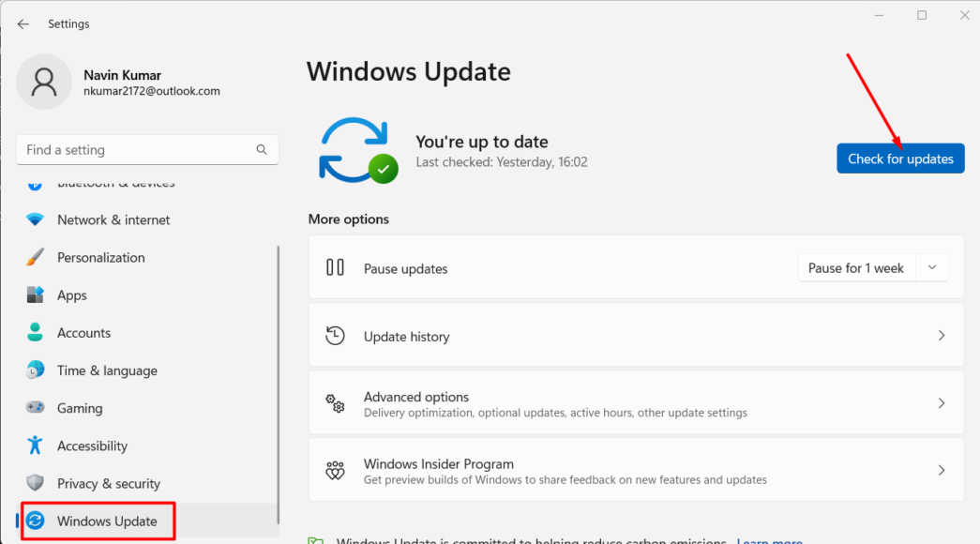Click the Apps icon in the sidebar
The width and height of the screenshot is (980, 544).
(35, 295)
